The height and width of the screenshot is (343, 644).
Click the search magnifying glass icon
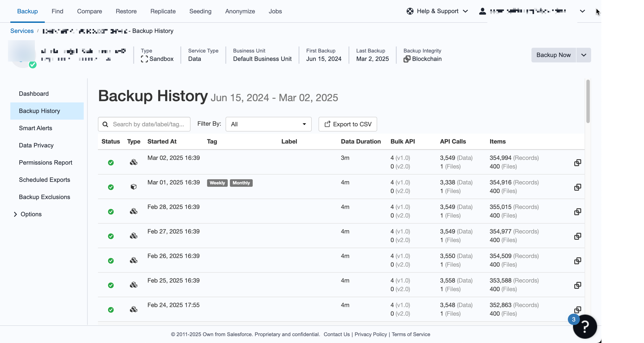click(x=105, y=124)
